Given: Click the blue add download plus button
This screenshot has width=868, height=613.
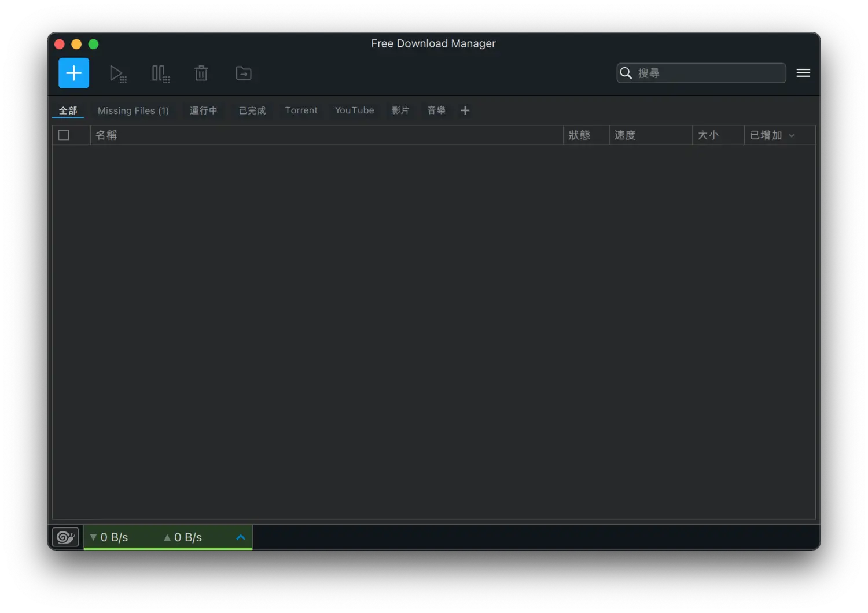Looking at the screenshot, I should click(x=73, y=73).
